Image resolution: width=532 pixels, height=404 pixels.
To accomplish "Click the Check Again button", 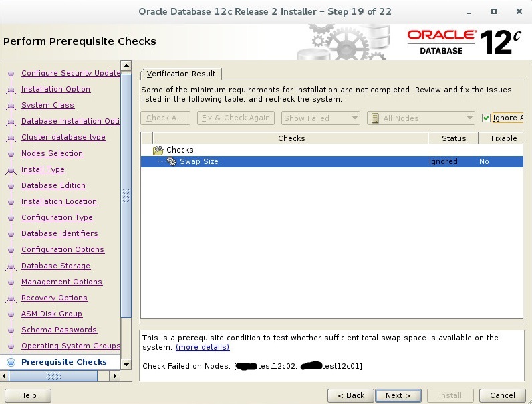I will point(165,118).
